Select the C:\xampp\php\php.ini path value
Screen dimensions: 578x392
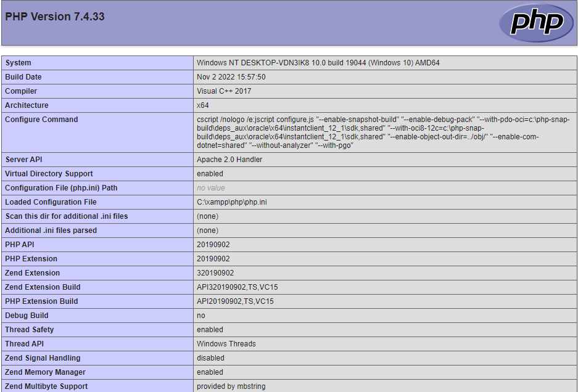pos(232,202)
